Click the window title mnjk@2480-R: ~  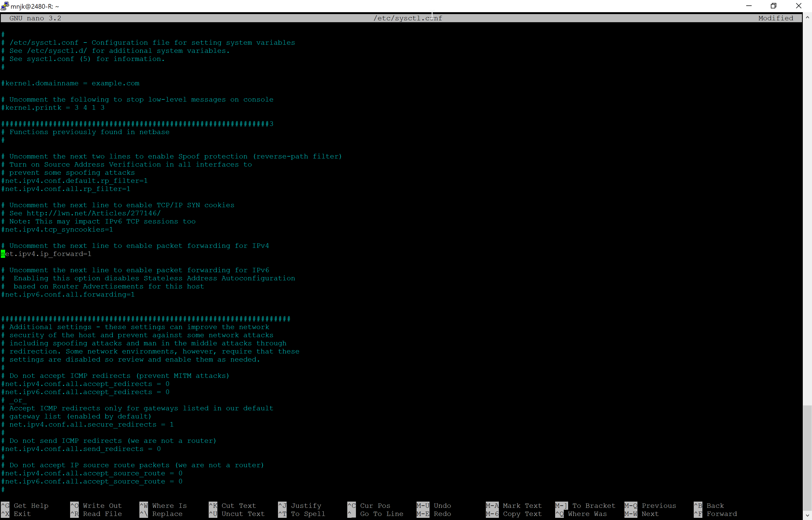(35, 6)
